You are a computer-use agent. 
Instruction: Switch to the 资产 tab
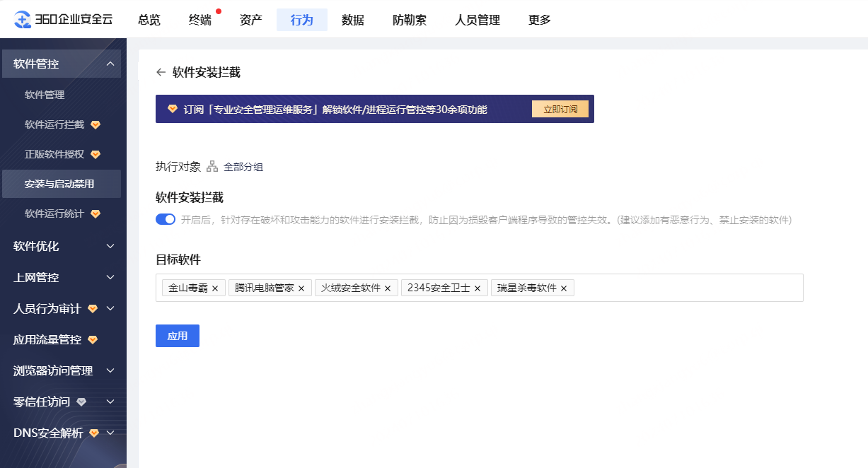tap(251, 20)
